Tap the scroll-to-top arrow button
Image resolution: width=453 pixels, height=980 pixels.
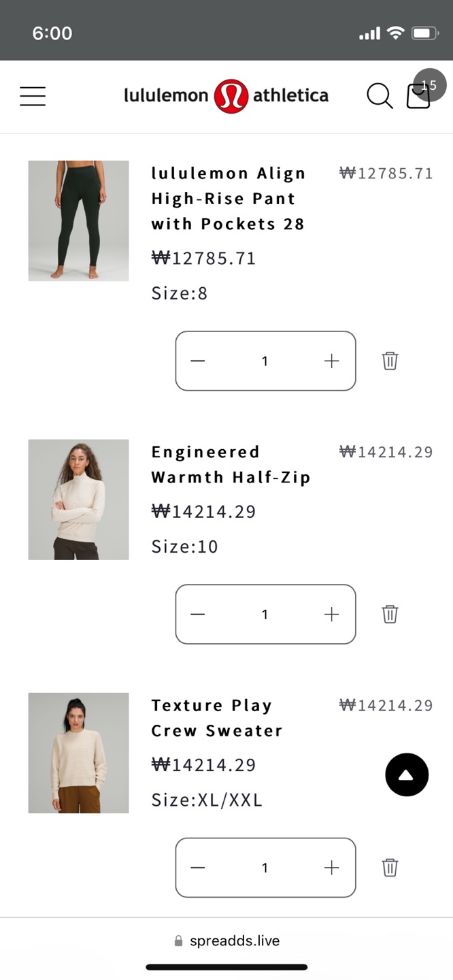pyautogui.click(x=407, y=774)
